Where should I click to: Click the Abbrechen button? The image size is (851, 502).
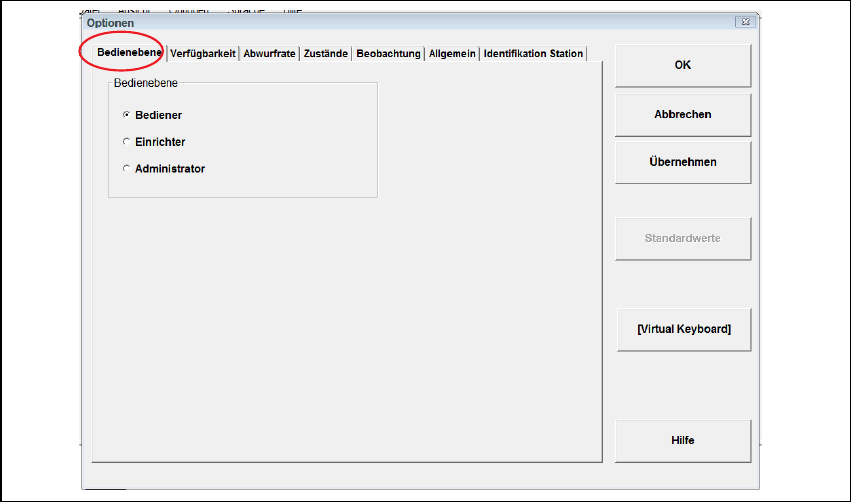coord(683,115)
